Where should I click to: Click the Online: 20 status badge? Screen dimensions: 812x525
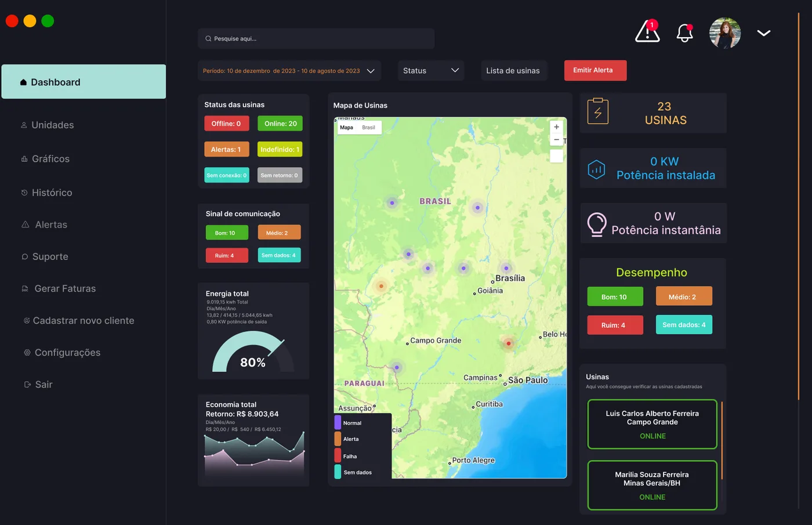click(x=280, y=124)
